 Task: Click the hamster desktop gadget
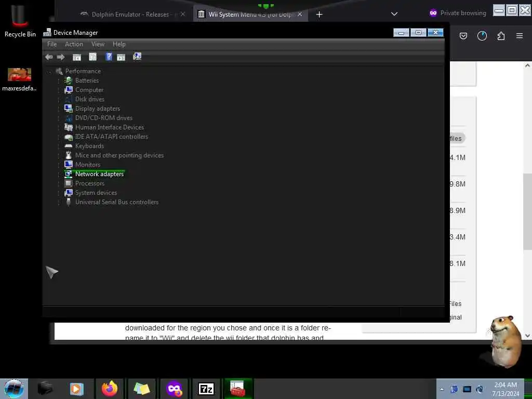pyautogui.click(x=504, y=341)
